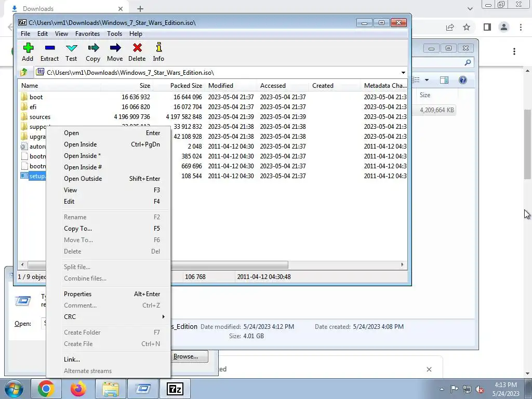Choose Open Outside context menu item
Screen dimensions: 532x399
click(x=108, y=179)
